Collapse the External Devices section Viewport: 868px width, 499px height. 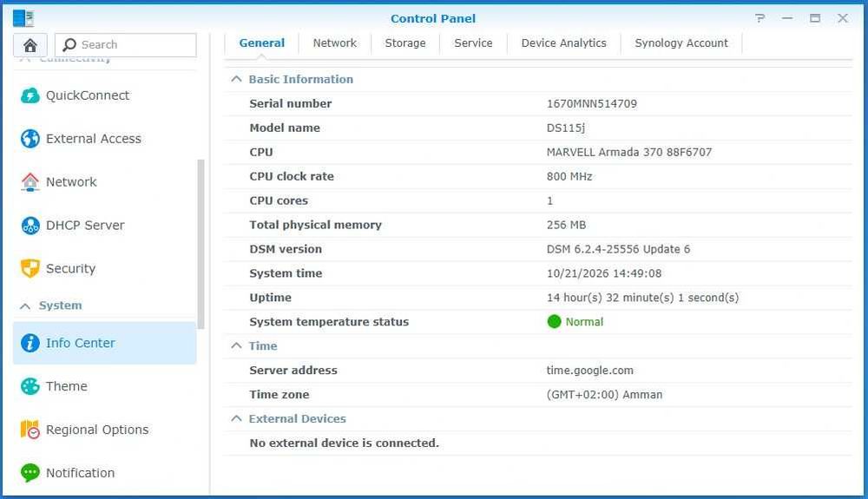pos(236,419)
